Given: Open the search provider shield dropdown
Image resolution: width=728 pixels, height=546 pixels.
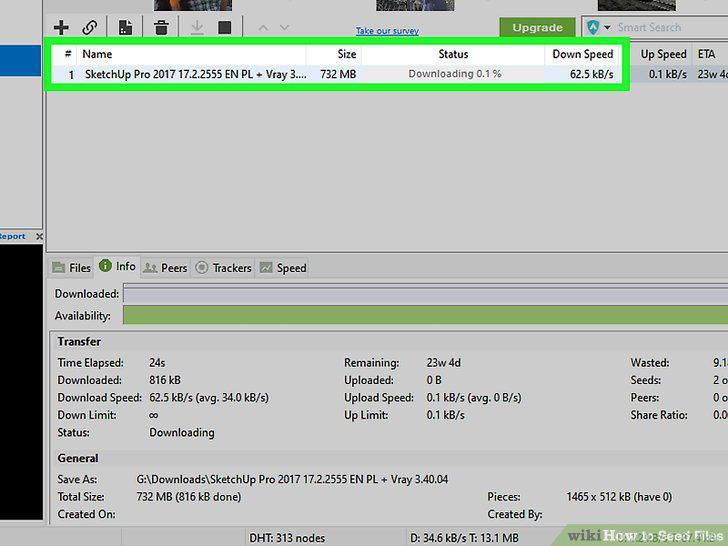Looking at the screenshot, I should point(598,27).
